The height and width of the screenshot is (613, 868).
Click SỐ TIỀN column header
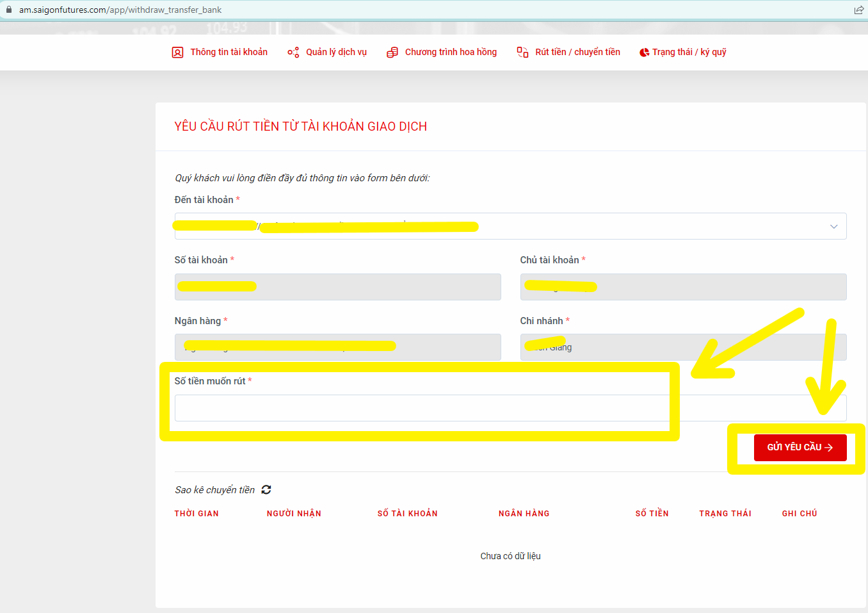tap(652, 513)
